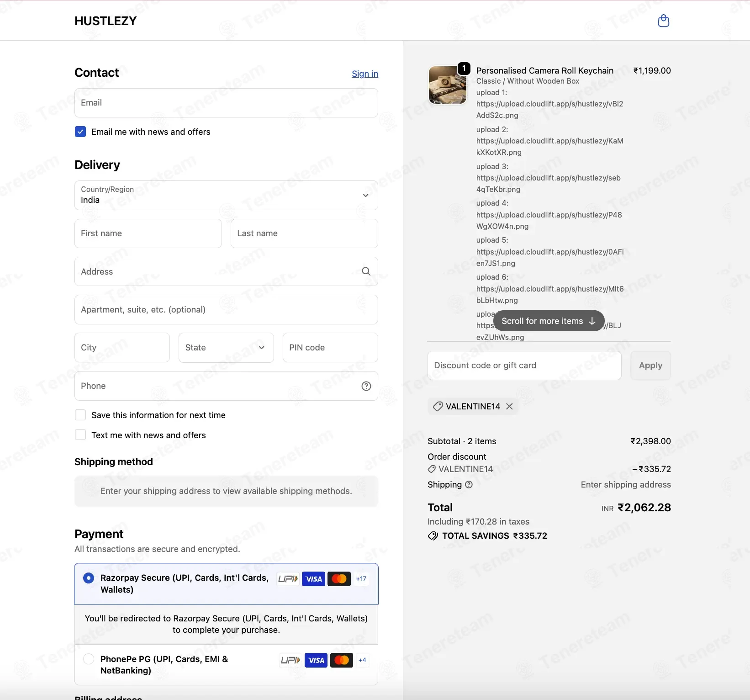
Task: Focus the Discount code or gift card field
Action: tap(524, 366)
